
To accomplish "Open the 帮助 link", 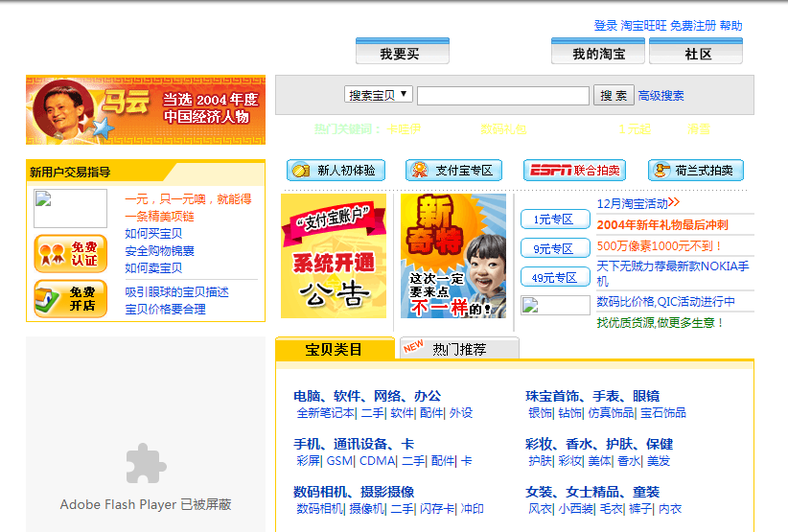I will point(730,26).
